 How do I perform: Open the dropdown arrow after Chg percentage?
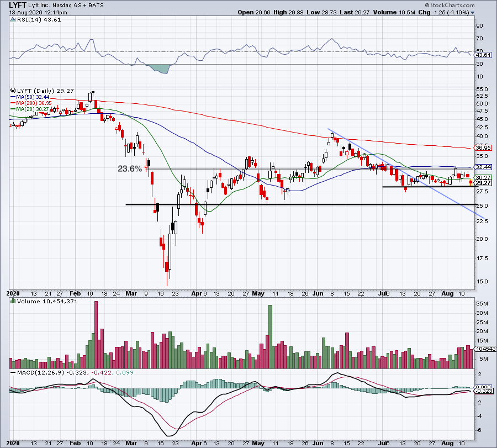(473, 13)
